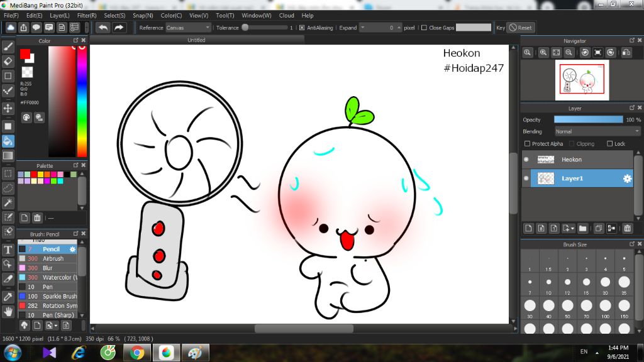This screenshot has height=362, width=644.
Task: Select the Move tool
Action: [8, 108]
